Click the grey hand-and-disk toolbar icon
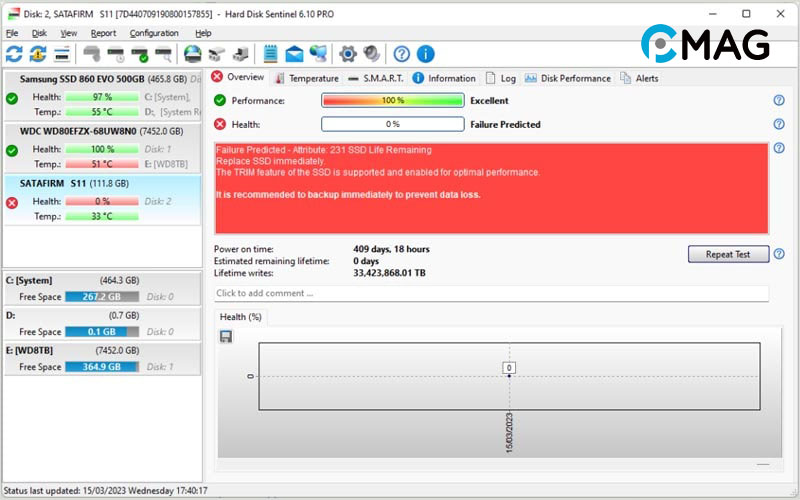This screenshot has width=800, height=500. click(92, 54)
